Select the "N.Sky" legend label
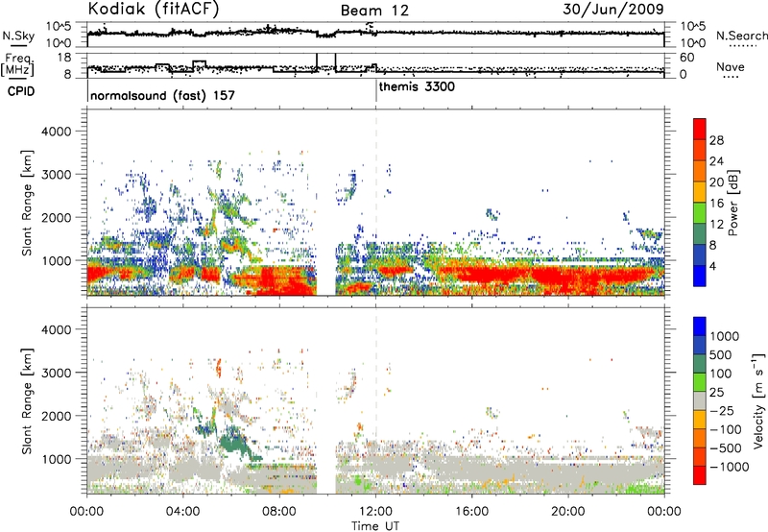Screen dimensions: 768x532 click(18, 36)
